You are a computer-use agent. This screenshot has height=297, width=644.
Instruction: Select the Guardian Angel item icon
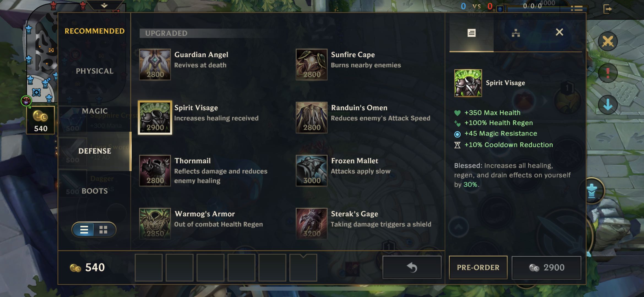click(x=155, y=64)
